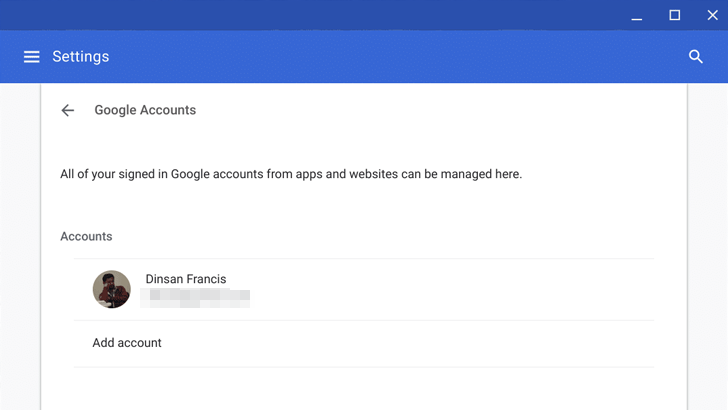The width and height of the screenshot is (728, 410).
Task: Click the Google Accounts page heading
Action: point(145,110)
